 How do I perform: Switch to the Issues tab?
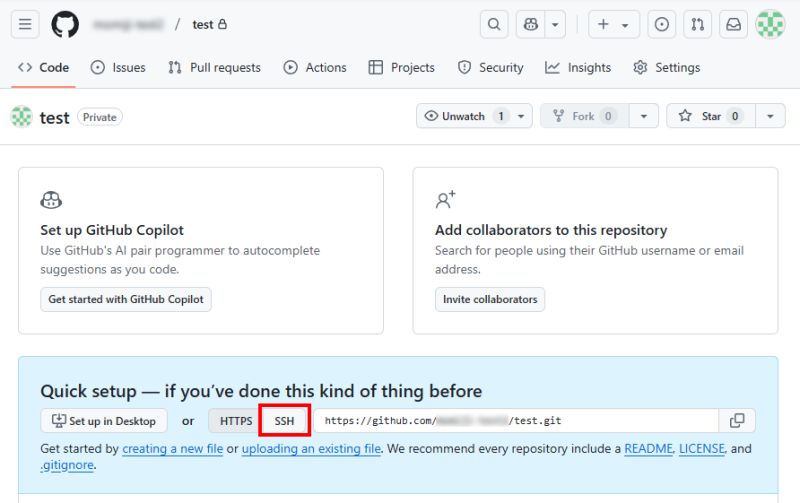point(118,67)
